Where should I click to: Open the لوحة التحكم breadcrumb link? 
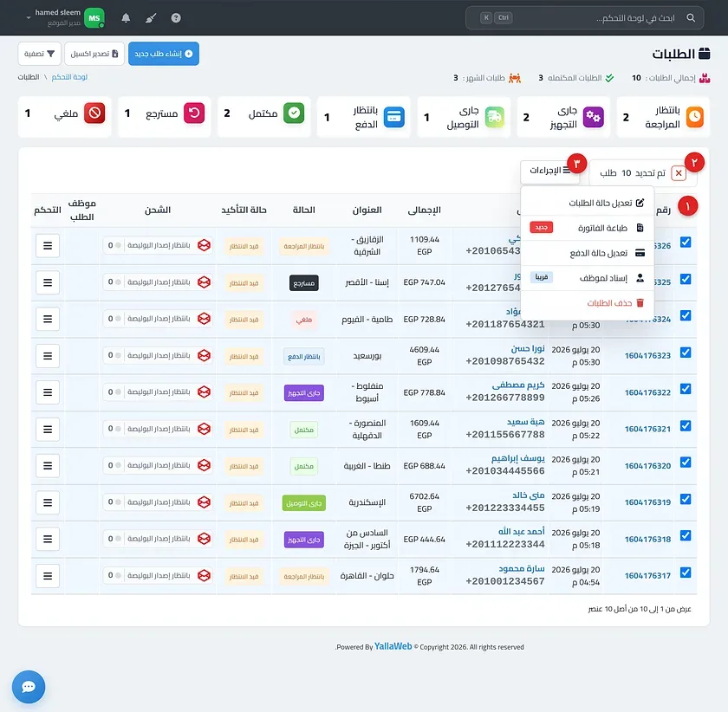coord(69,77)
